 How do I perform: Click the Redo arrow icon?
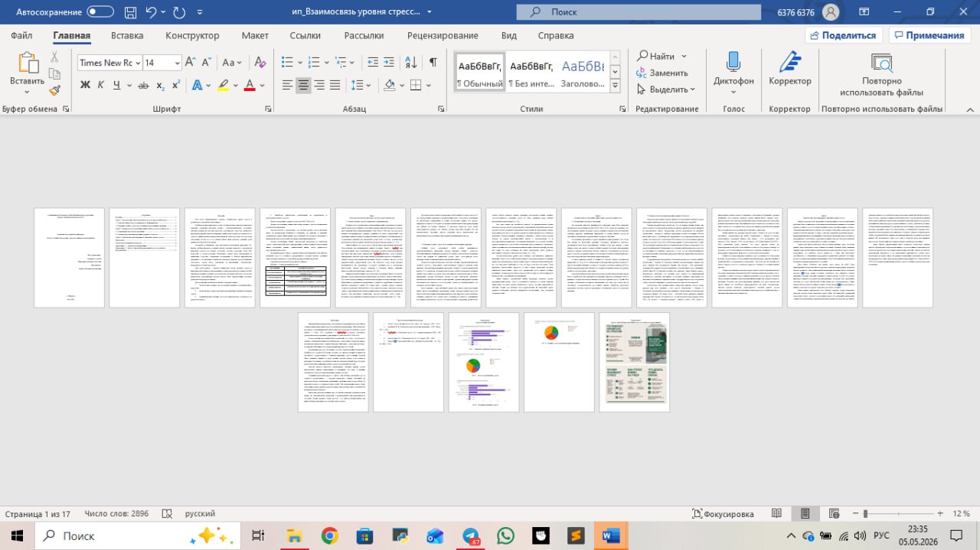(x=179, y=12)
